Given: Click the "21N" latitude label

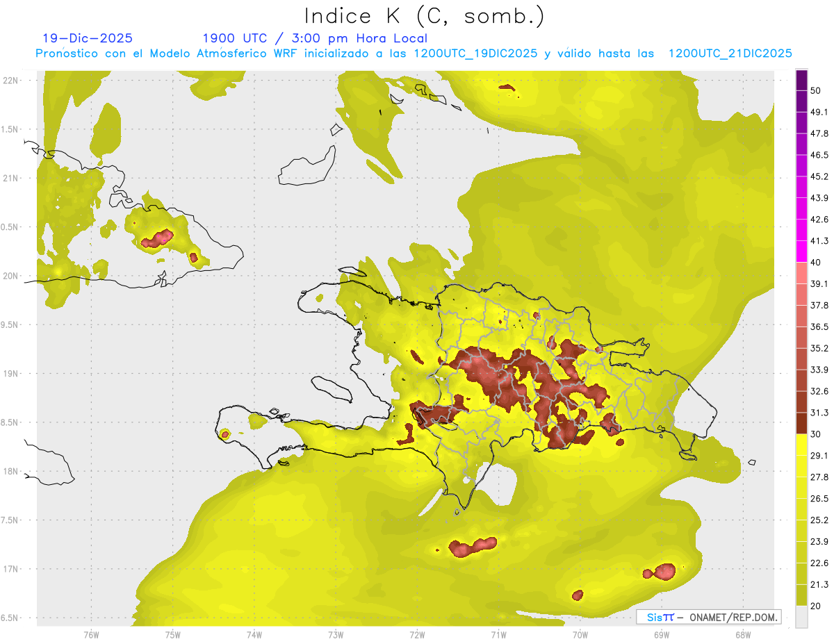Looking at the screenshot, I should (x=12, y=178).
